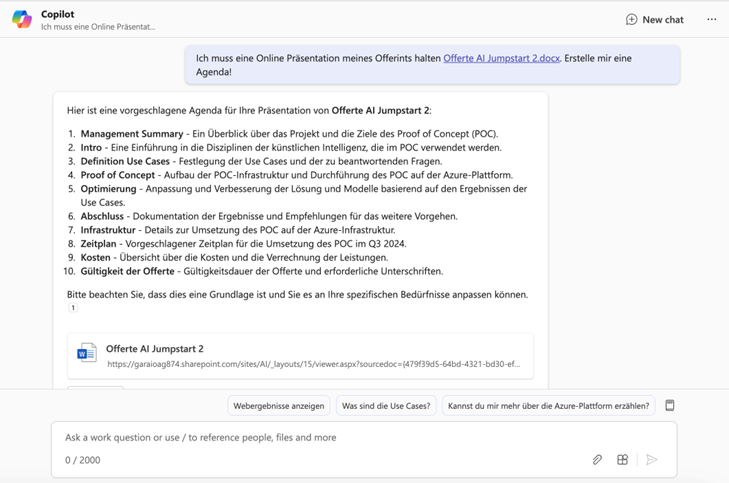The image size is (729, 483).
Task: Open the Offerte AI Jumpstart 2.docx link
Action: tap(501, 58)
